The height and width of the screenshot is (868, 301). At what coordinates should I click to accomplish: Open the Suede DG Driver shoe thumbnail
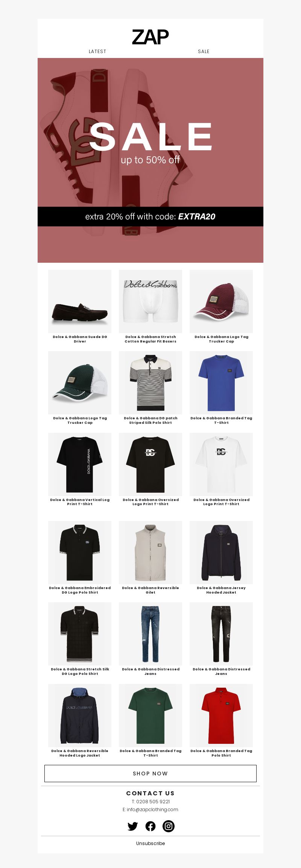[x=80, y=301]
